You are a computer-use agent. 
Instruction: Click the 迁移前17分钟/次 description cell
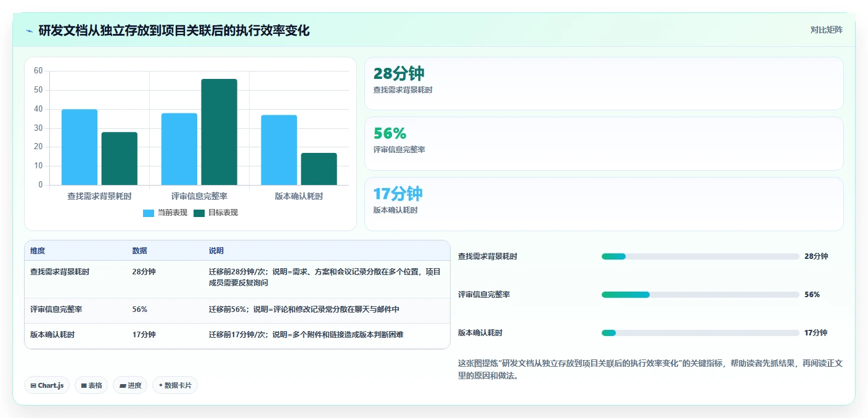(306, 335)
